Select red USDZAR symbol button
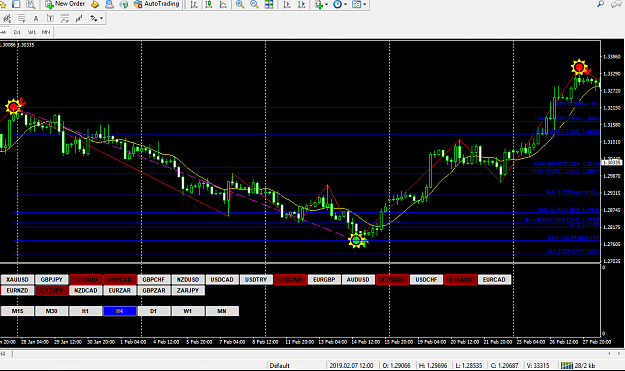The width and height of the screenshot is (625, 371). tap(290, 279)
